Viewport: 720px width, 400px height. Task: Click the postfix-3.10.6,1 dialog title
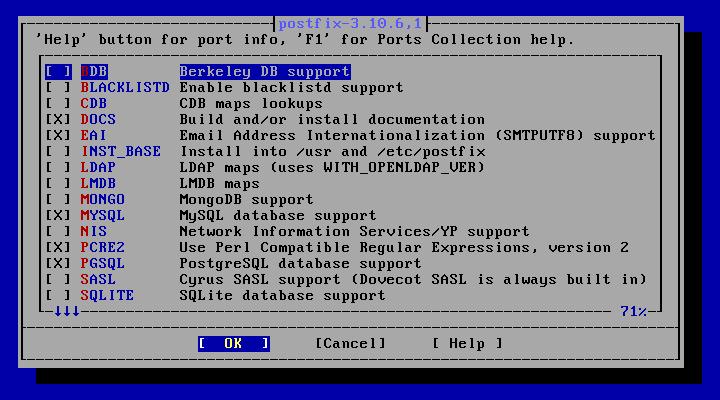coord(350,23)
